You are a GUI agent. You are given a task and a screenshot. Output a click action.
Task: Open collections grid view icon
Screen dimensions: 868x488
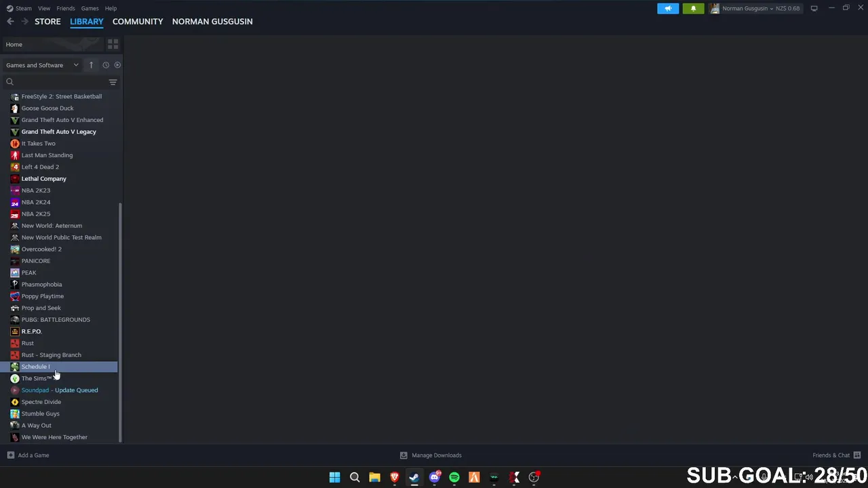[x=113, y=44]
